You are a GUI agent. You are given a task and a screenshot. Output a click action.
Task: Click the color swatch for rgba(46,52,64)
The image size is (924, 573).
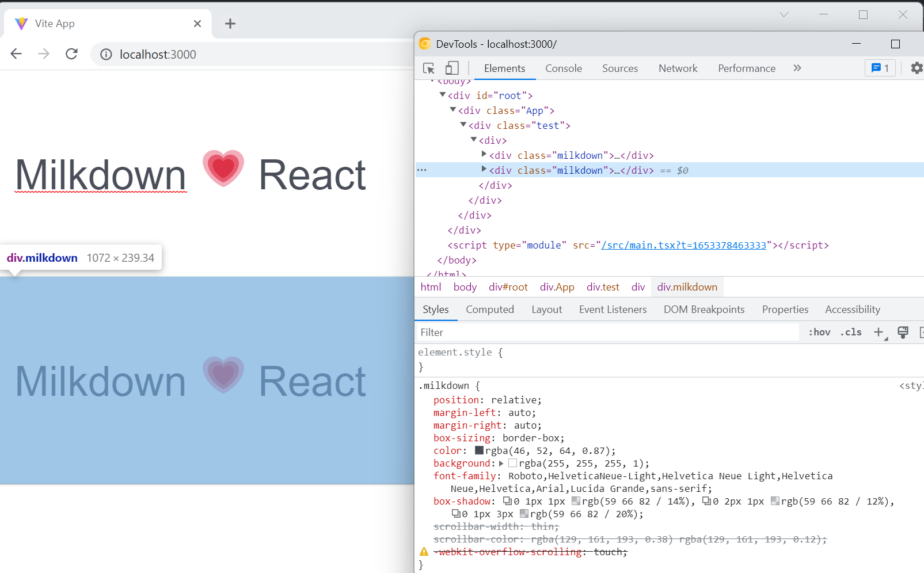click(x=478, y=450)
